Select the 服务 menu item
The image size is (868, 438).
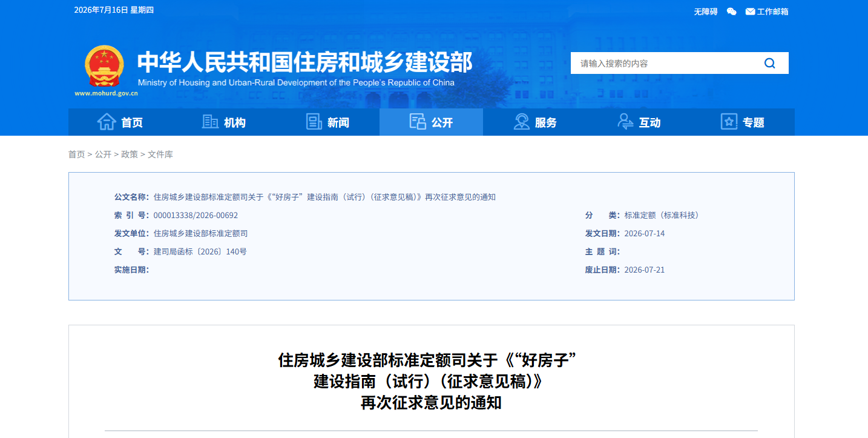click(x=535, y=122)
